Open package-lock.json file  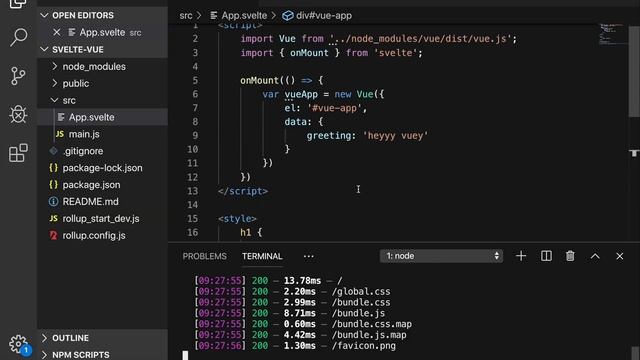click(x=102, y=168)
